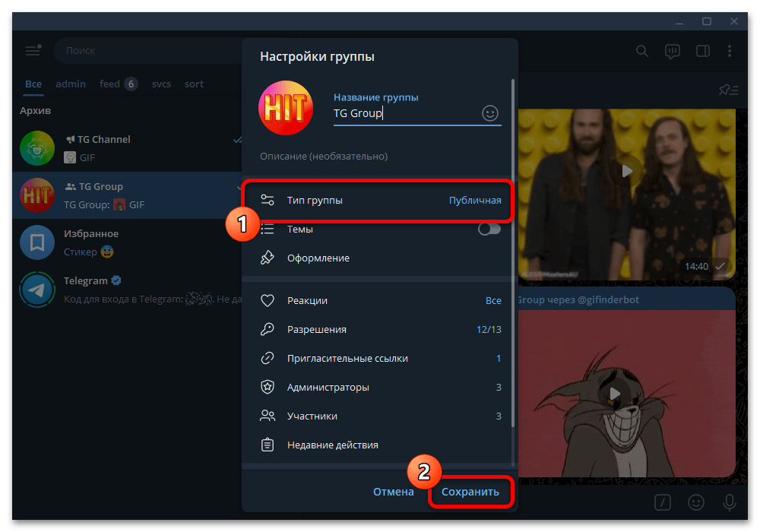Click the HIT group avatar in settings
The image size is (760, 532).
click(x=286, y=108)
